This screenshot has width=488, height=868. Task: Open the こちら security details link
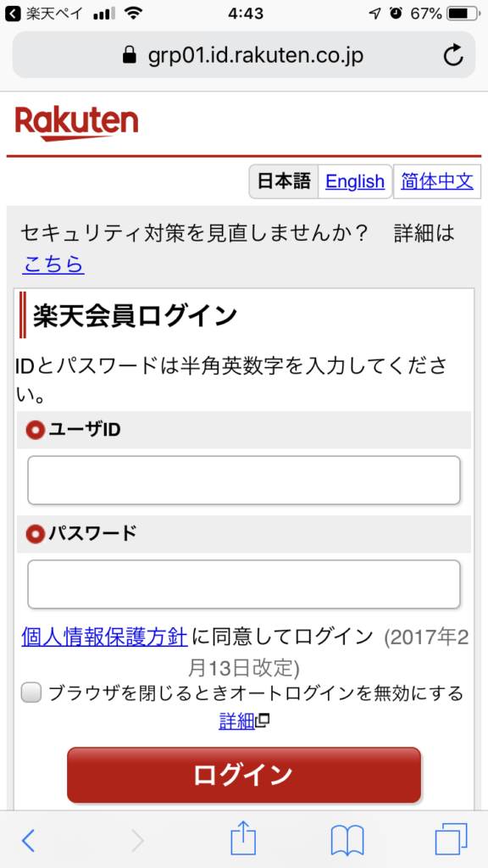click(x=53, y=264)
